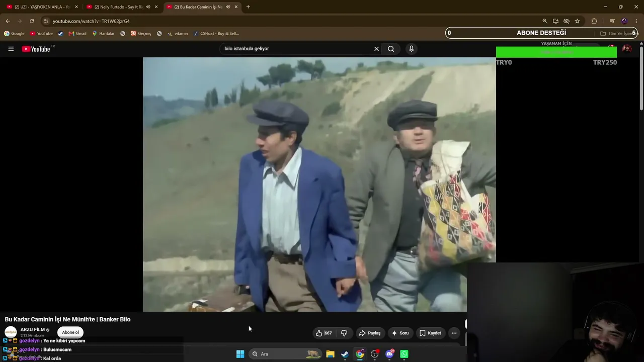Subscribe with the Abone ol button
Screen dimensions: 644x362
click(70, 332)
